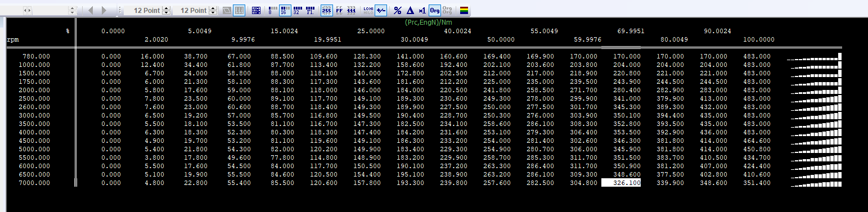Go to previous map arrow
The image size is (868, 212).
click(91, 10)
